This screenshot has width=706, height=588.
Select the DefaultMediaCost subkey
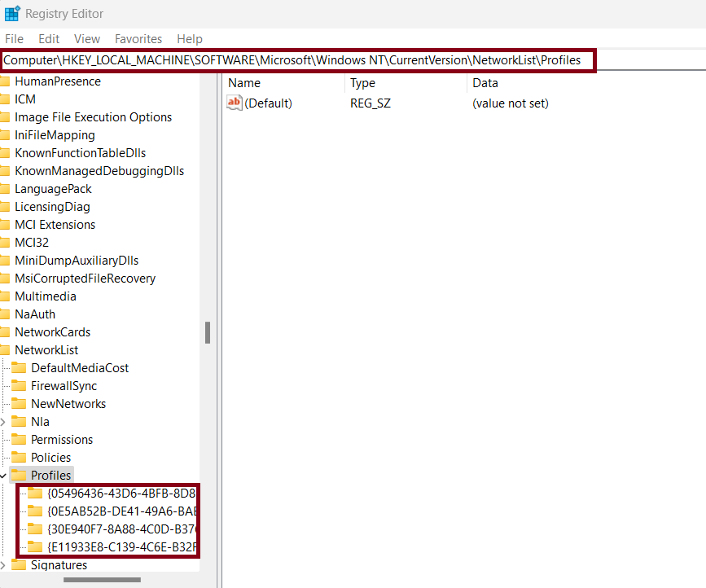[80, 368]
